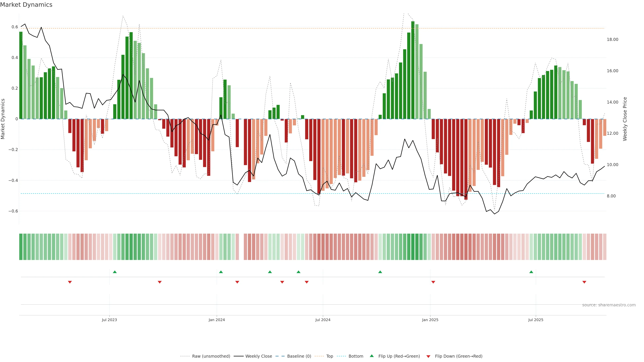
Task: Click the last green flip-up triangle near Jul 2025
Action: point(531,272)
